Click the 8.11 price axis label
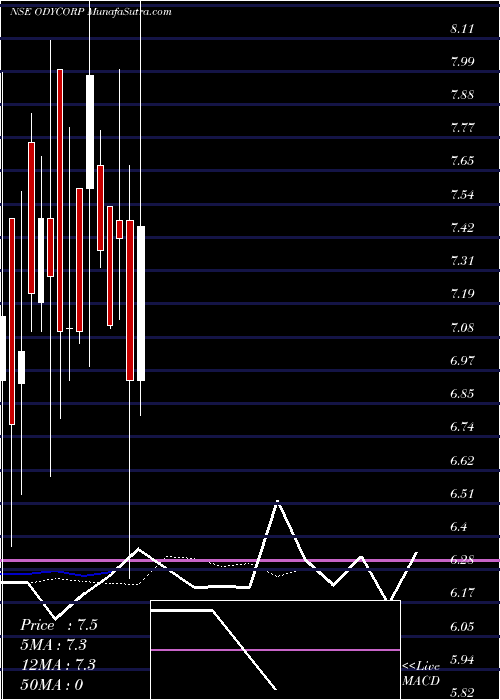This screenshot has height=700, width=500. tap(462, 29)
